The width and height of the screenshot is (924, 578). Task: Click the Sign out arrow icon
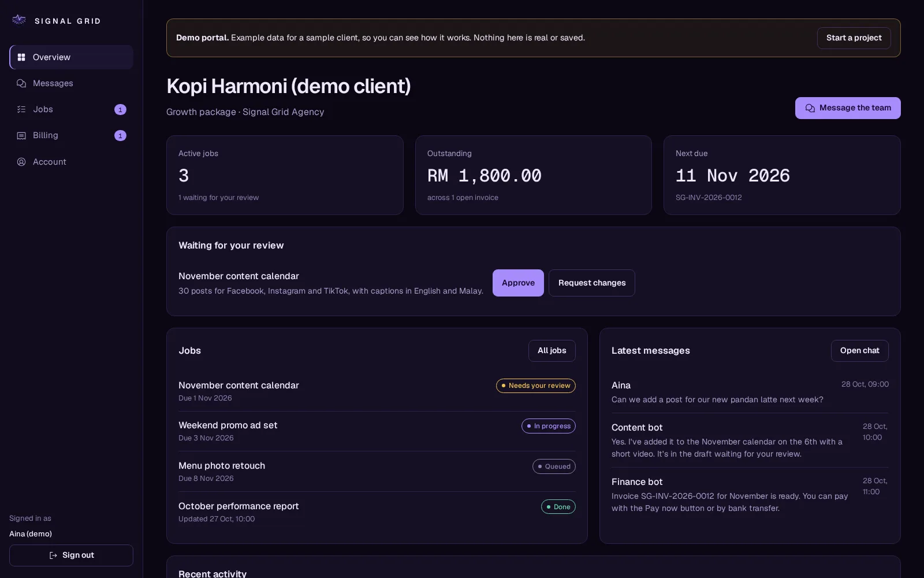(53, 555)
